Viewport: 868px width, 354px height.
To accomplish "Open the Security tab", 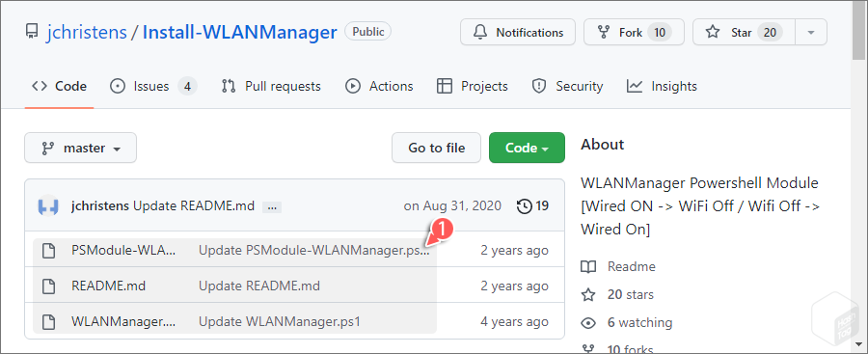I will pyautogui.click(x=567, y=87).
